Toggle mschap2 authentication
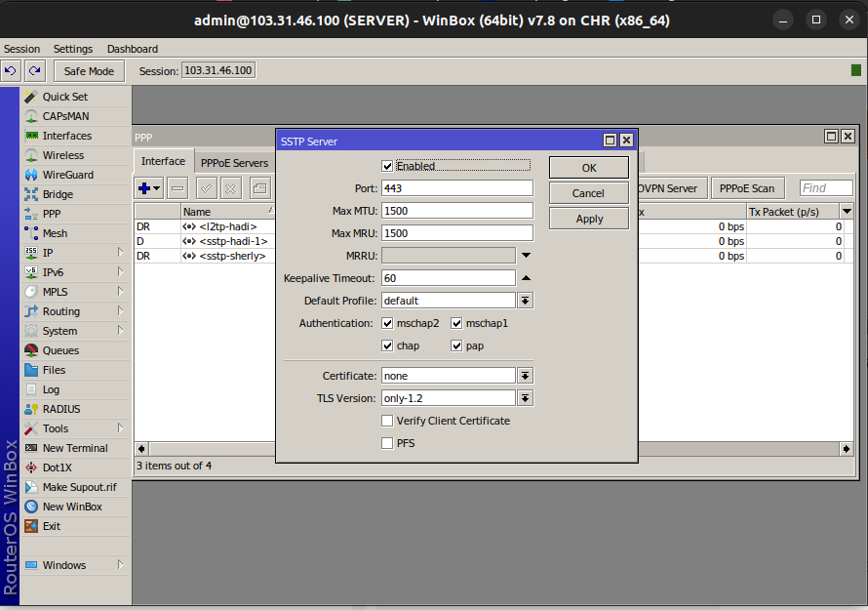This screenshot has width=868, height=610. [387, 323]
